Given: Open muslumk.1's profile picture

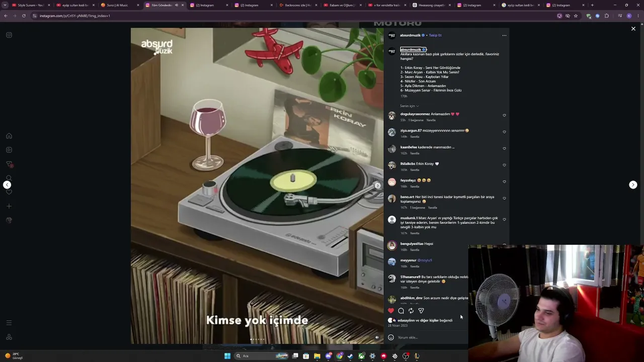Looking at the screenshot, I should point(392,220).
